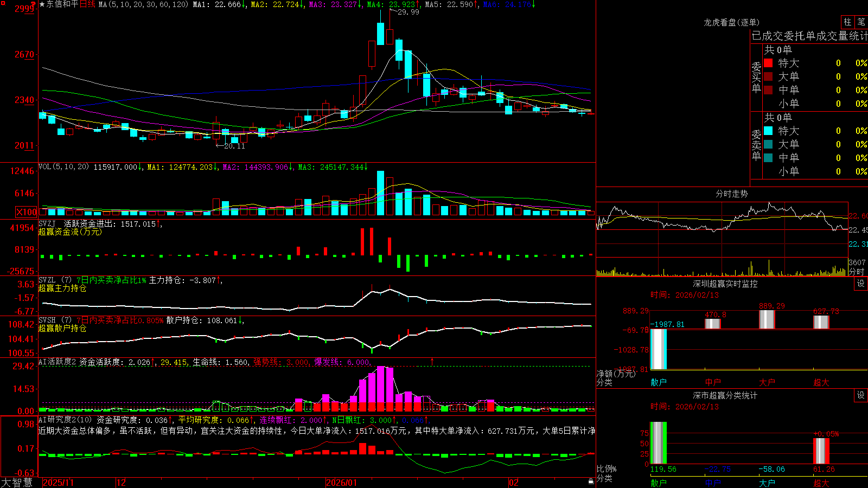Click the star icon before 东信和平
Image resolution: width=868 pixels, height=488 pixels.
42,4
